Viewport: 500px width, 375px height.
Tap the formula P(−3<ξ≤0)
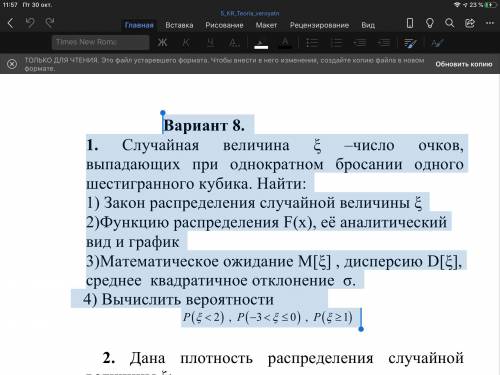click(269, 317)
